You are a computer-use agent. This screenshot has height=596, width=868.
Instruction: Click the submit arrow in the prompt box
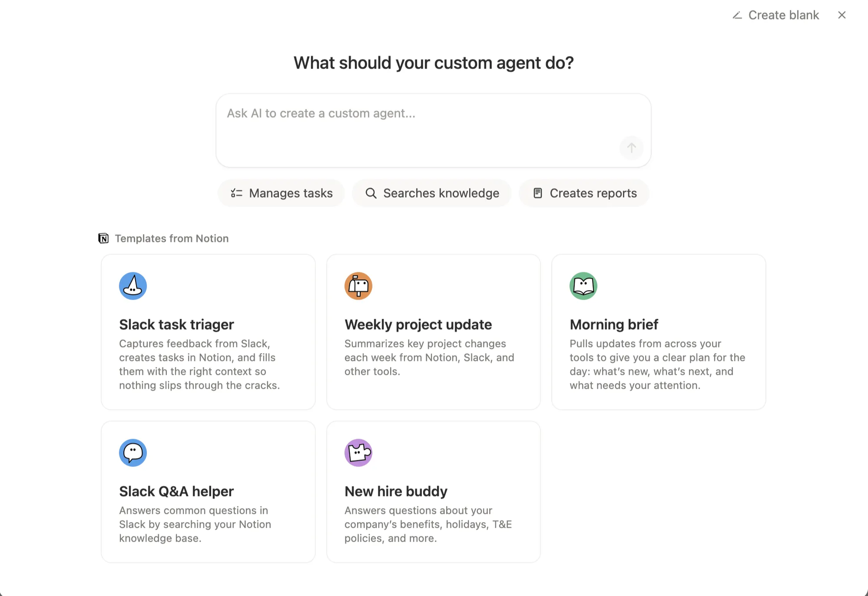[x=631, y=148]
